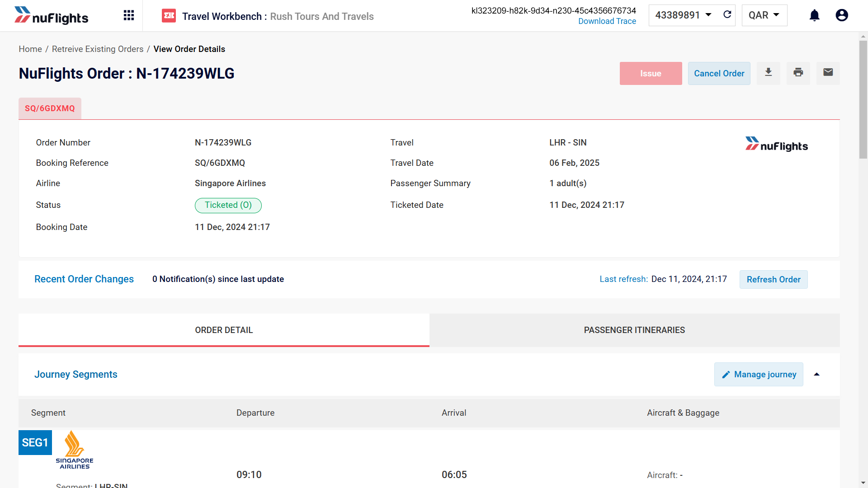Click the Issue button
The height and width of the screenshot is (488, 868).
(651, 73)
